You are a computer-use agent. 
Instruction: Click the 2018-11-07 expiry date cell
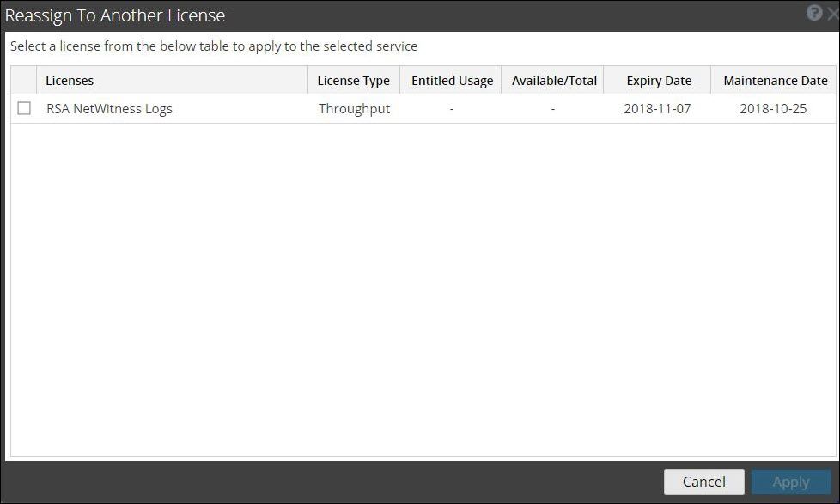(657, 109)
